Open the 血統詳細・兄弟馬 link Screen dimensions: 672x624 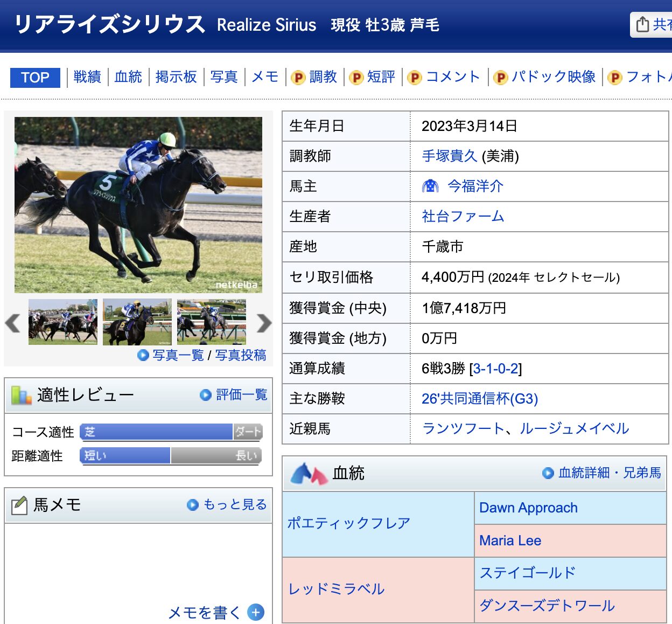[x=610, y=473]
